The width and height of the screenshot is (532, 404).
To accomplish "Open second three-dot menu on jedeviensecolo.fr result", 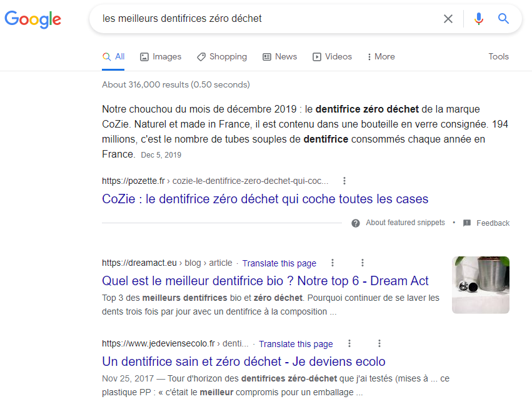I will pyautogui.click(x=379, y=343).
